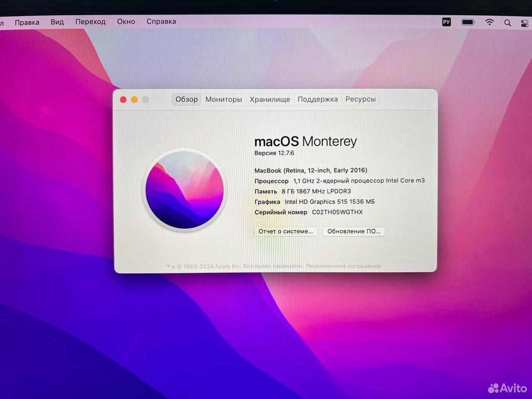532x399 pixels.
Task: Switch to the Обзор tab
Action: click(x=187, y=99)
